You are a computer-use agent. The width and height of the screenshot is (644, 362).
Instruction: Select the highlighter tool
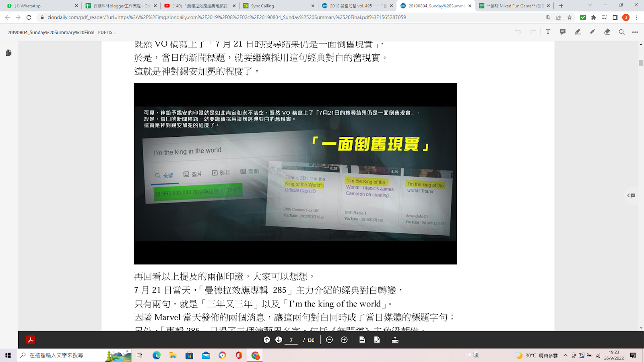coord(578,32)
